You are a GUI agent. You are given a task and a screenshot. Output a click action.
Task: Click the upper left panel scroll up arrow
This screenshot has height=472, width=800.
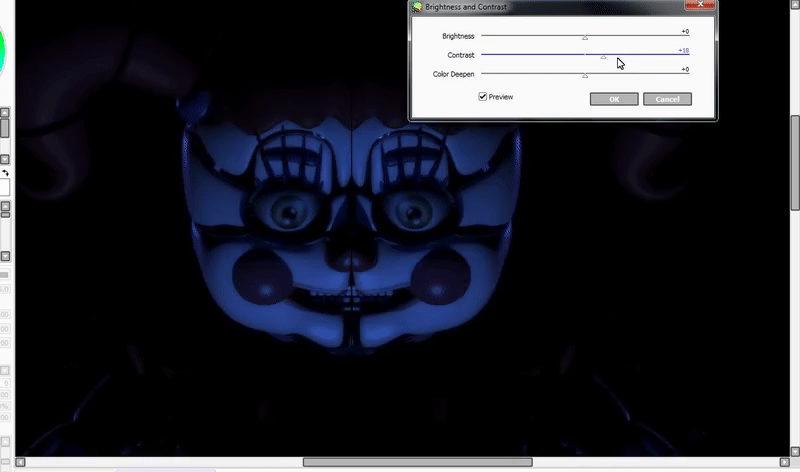tap(5, 112)
